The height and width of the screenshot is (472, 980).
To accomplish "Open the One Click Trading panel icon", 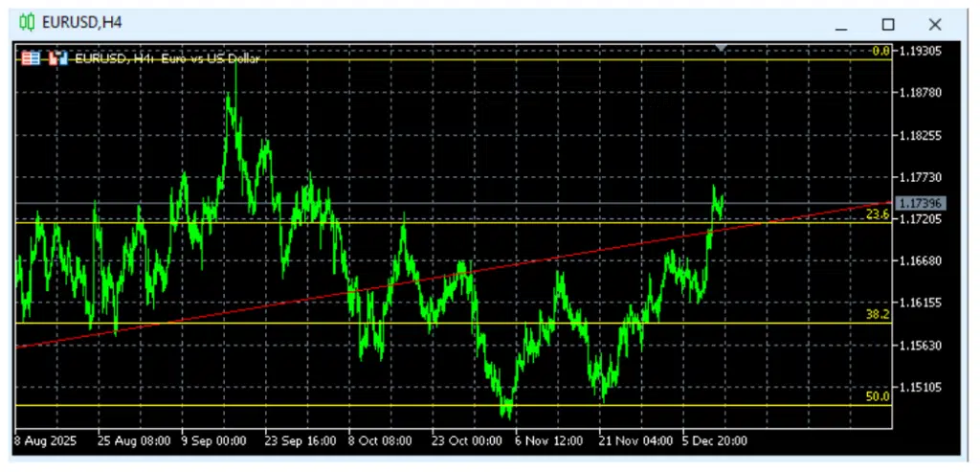I will 57,58.
